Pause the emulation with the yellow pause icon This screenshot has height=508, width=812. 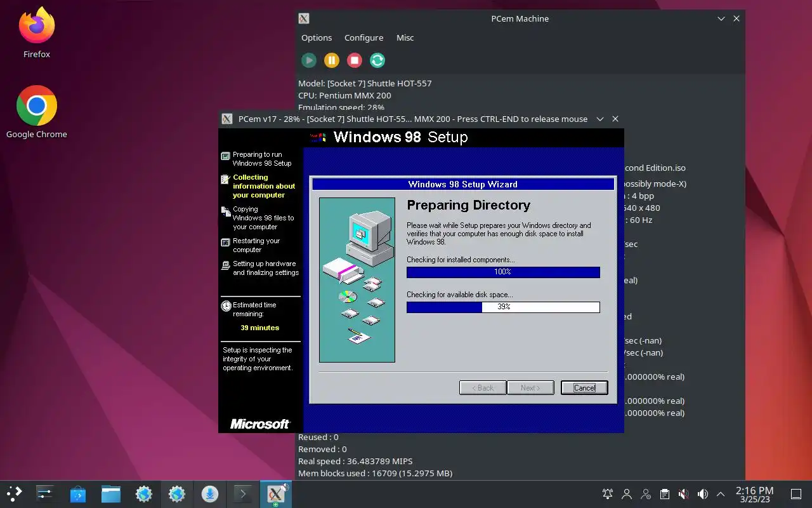(x=332, y=60)
